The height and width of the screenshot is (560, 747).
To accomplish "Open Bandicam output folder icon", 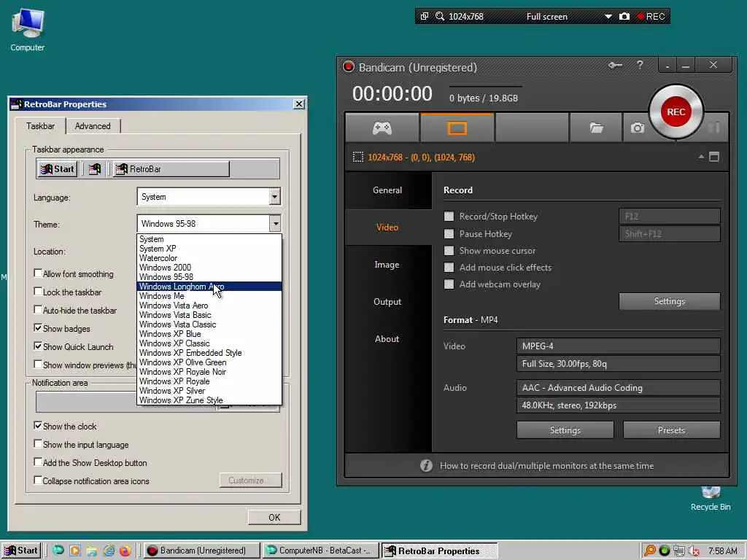I will click(596, 128).
